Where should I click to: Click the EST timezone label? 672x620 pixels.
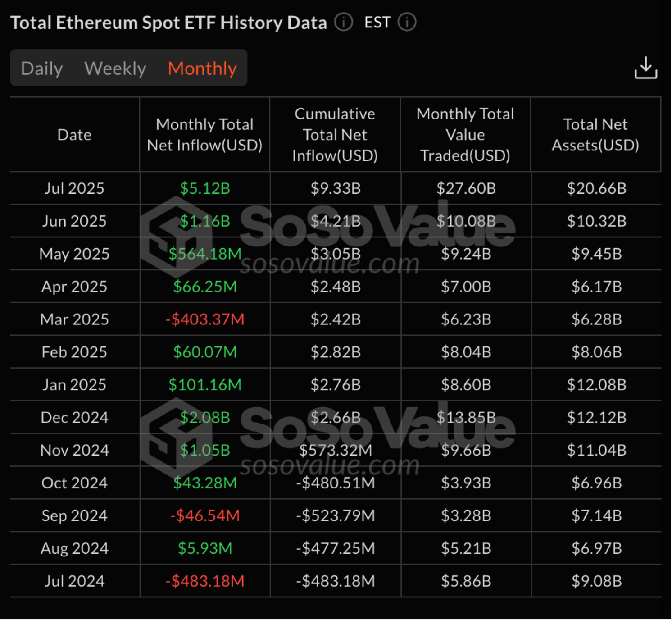coord(377,23)
